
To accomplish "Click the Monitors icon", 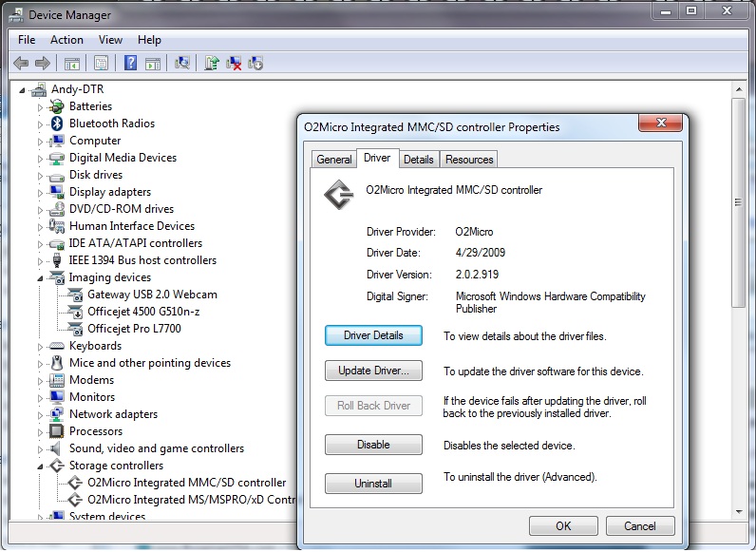I will [56, 396].
